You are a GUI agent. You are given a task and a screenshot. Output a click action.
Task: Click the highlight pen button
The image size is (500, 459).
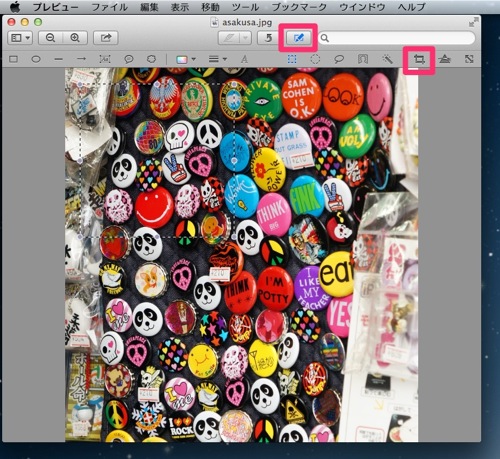229,38
